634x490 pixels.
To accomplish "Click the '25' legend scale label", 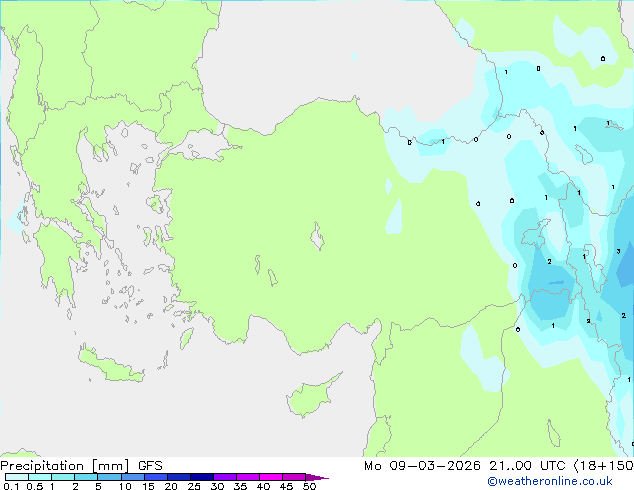I will (194, 486).
